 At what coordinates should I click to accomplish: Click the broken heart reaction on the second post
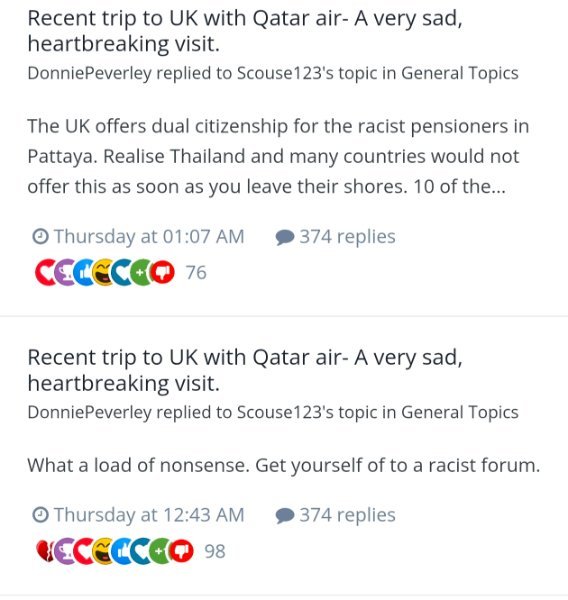(x=45, y=551)
